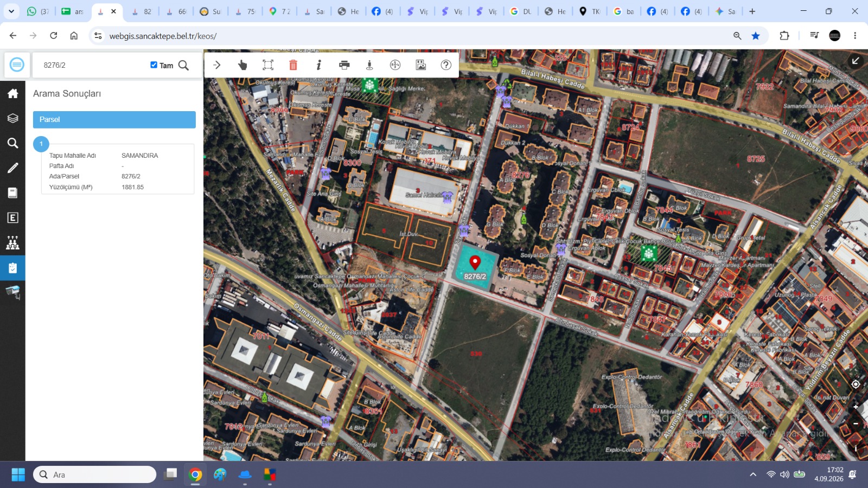Click the scale circle icon in toolbar
This screenshot has height=488, width=868.
pos(395,65)
